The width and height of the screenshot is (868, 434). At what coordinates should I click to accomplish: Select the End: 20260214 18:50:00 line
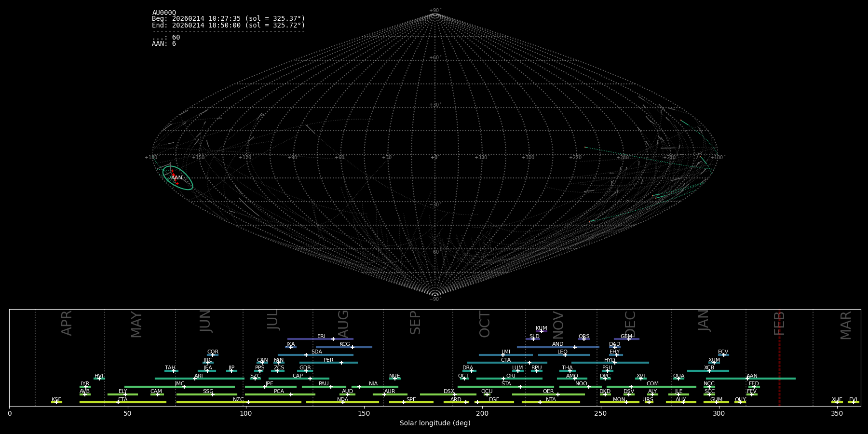(229, 25)
